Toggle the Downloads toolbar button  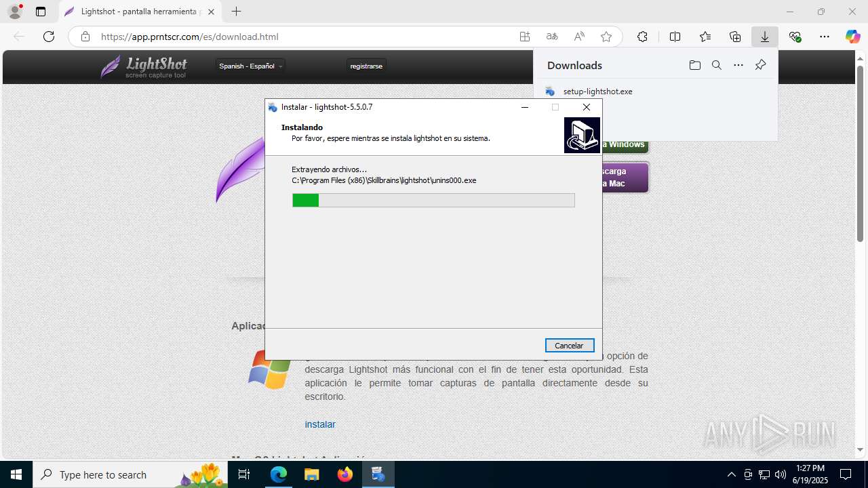tap(765, 37)
